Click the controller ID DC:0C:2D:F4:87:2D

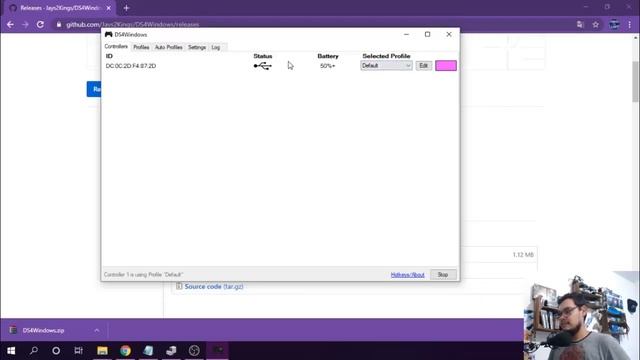131,66
